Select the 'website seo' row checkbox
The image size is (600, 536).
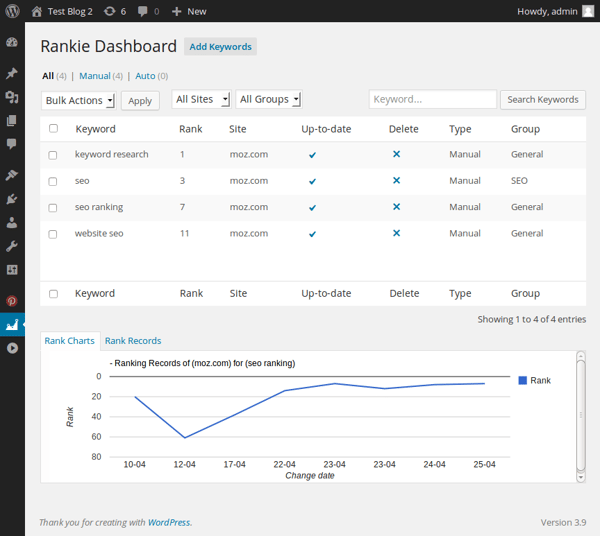(53, 234)
